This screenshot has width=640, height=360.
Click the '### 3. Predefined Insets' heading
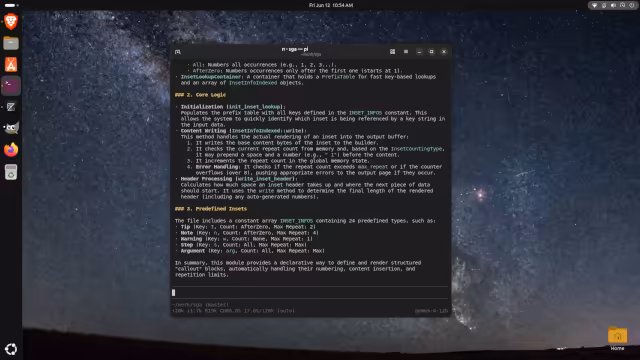pyautogui.click(x=211, y=209)
